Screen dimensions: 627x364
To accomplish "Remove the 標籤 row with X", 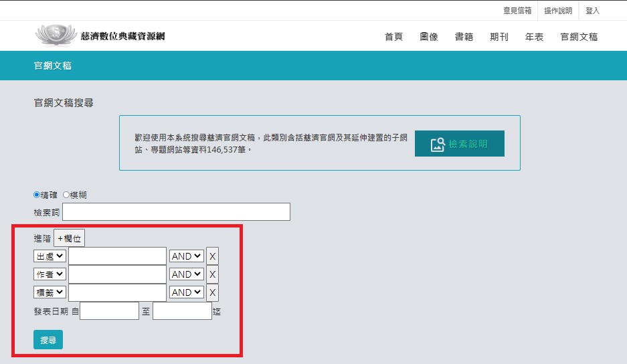I will pyautogui.click(x=212, y=292).
